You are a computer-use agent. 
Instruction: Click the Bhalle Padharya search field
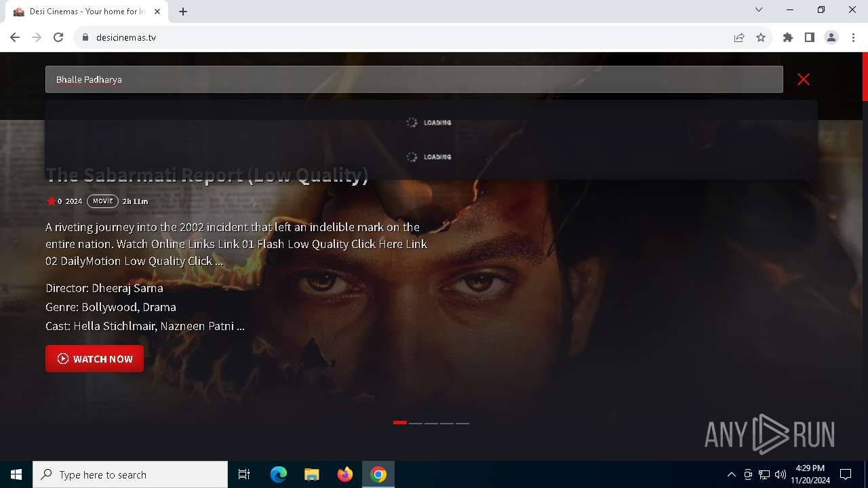click(414, 79)
